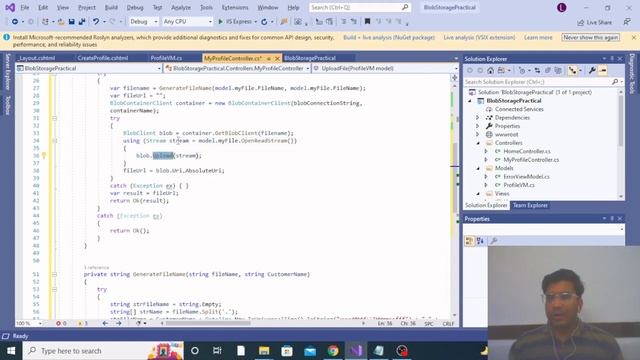The width and height of the screenshot is (640, 360).
Task: Expand the wwwroot folder node
Action: tap(478, 134)
